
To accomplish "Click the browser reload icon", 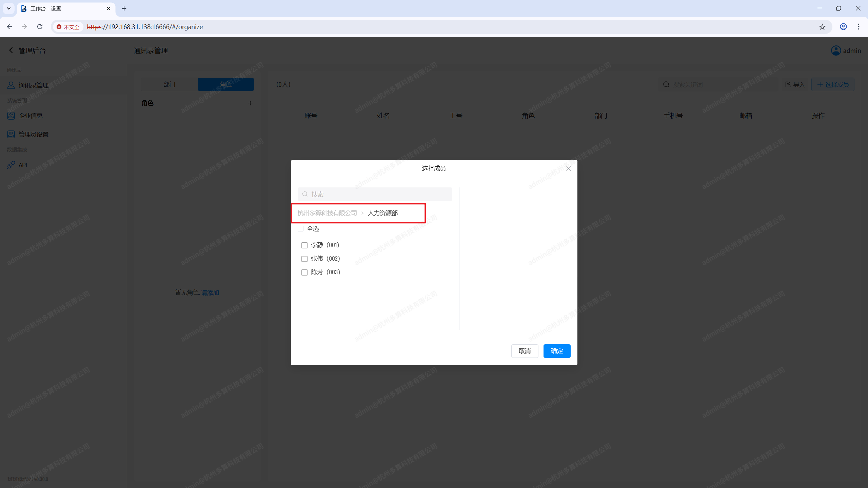I will (40, 27).
